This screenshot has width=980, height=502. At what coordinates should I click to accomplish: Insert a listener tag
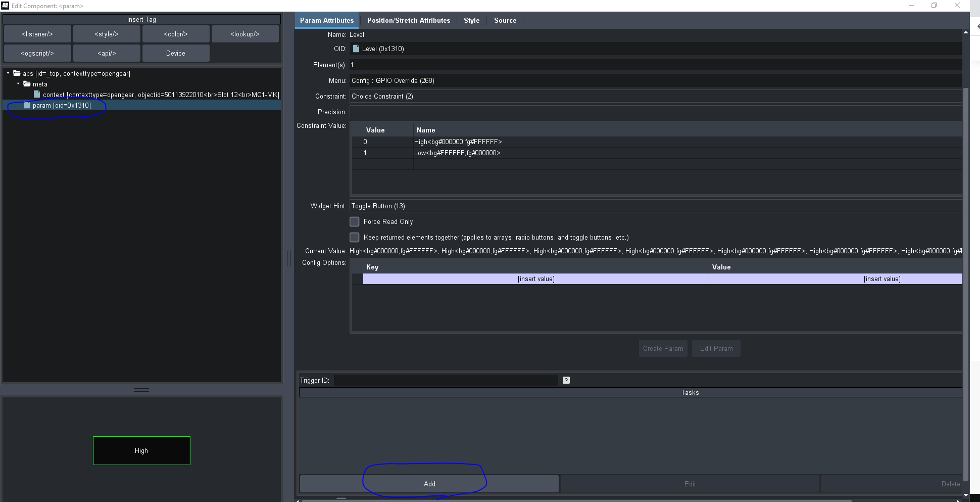(37, 34)
